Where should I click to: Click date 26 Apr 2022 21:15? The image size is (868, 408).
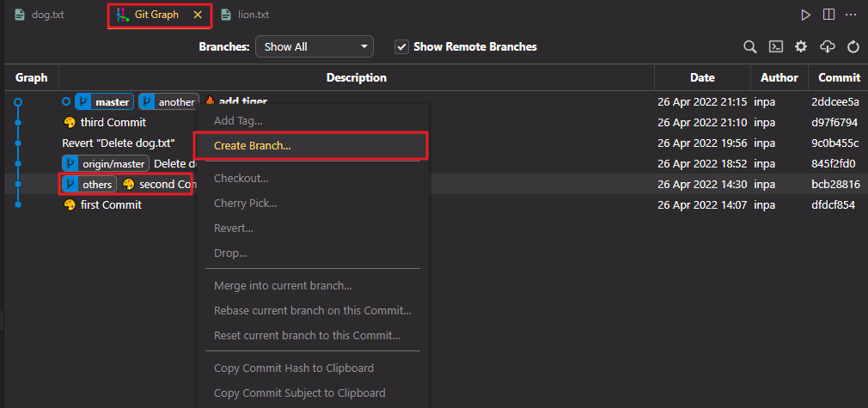pos(702,102)
